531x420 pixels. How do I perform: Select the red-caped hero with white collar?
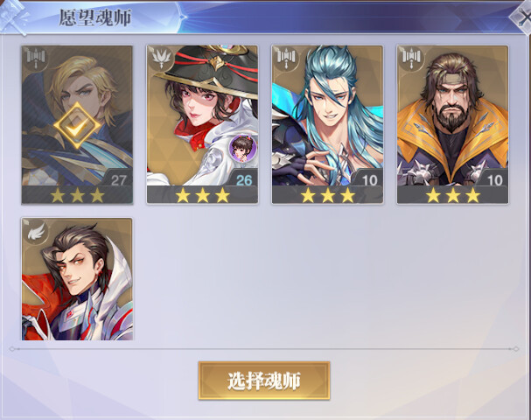click(77, 279)
